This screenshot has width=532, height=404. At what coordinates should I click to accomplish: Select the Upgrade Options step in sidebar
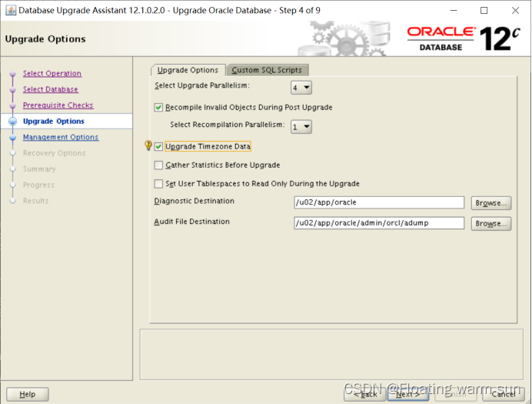point(54,122)
